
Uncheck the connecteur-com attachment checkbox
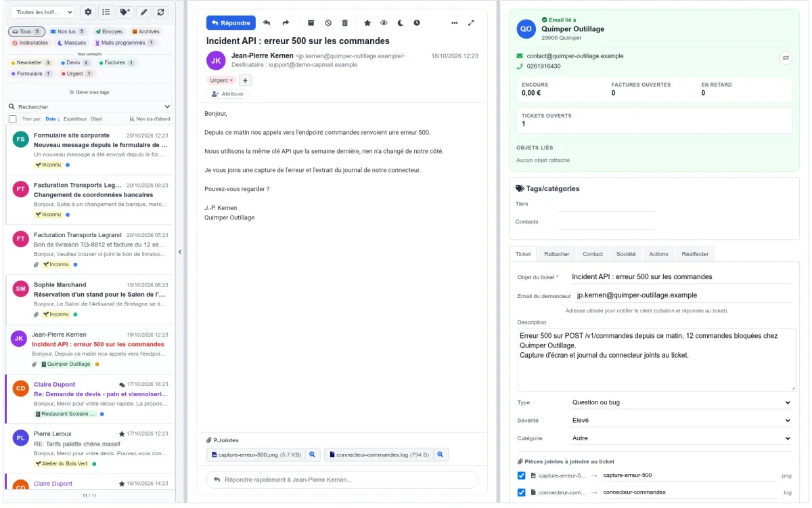pyautogui.click(x=521, y=492)
